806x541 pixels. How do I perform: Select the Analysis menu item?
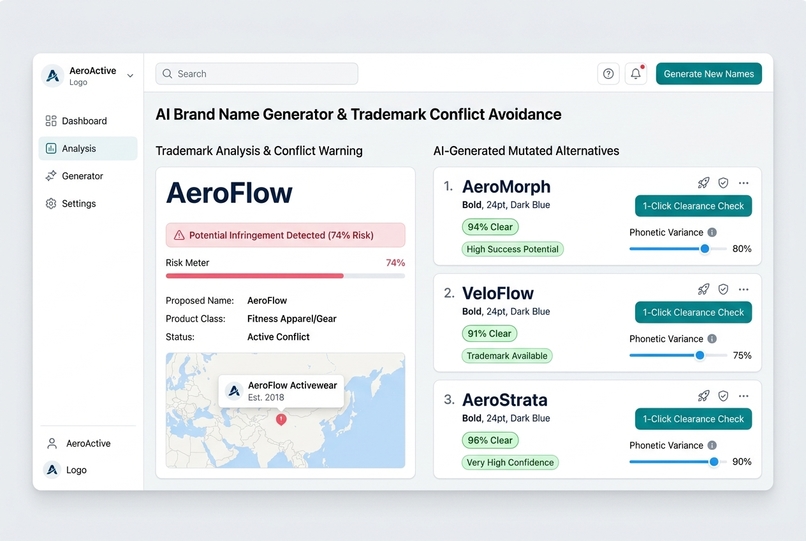click(88, 149)
